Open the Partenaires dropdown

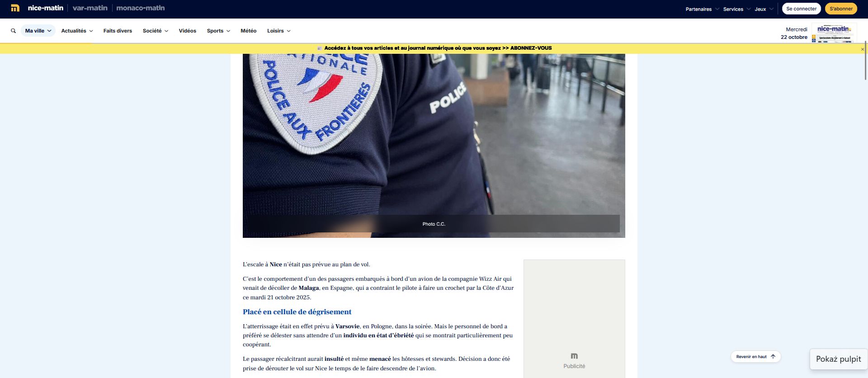[702, 9]
